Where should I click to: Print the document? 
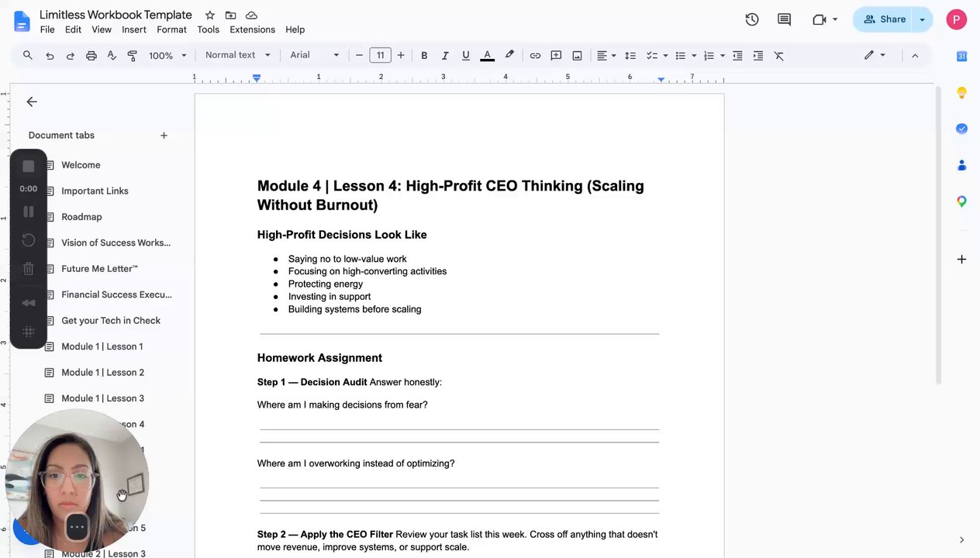(x=91, y=55)
